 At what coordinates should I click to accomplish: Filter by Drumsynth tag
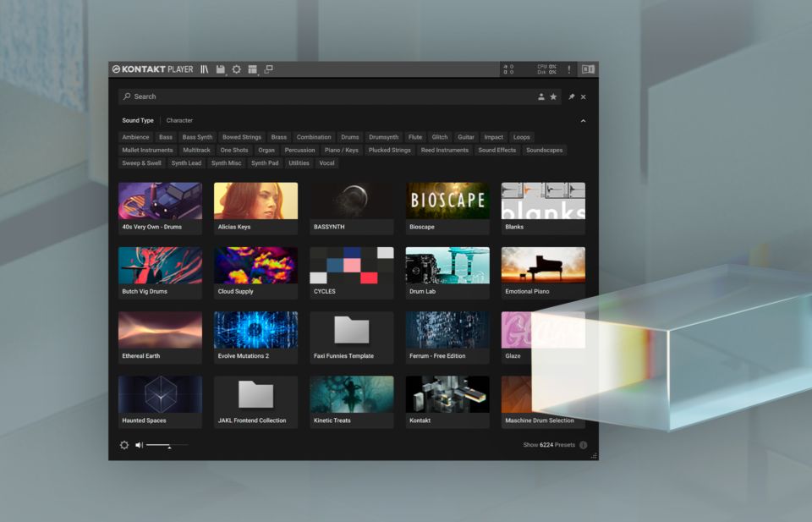pyautogui.click(x=384, y=137)
